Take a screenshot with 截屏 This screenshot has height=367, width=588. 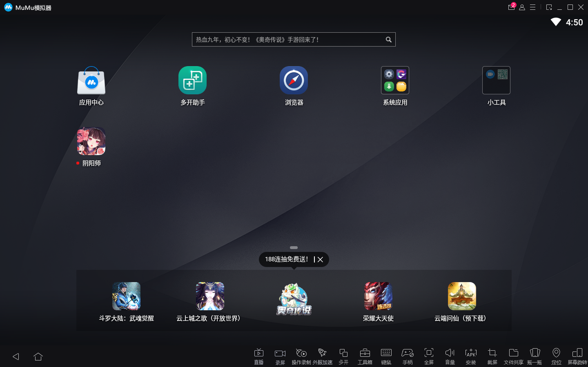(x=492, y=356)
